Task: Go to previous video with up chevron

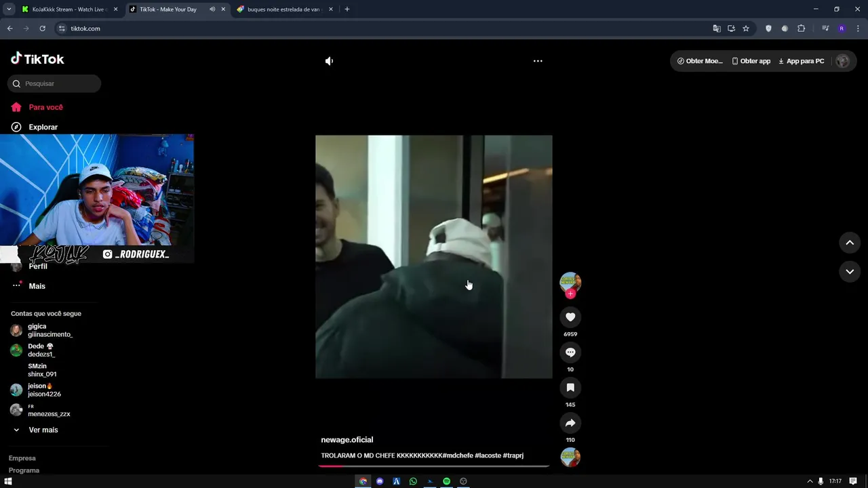Action: (x=850, y=243)
